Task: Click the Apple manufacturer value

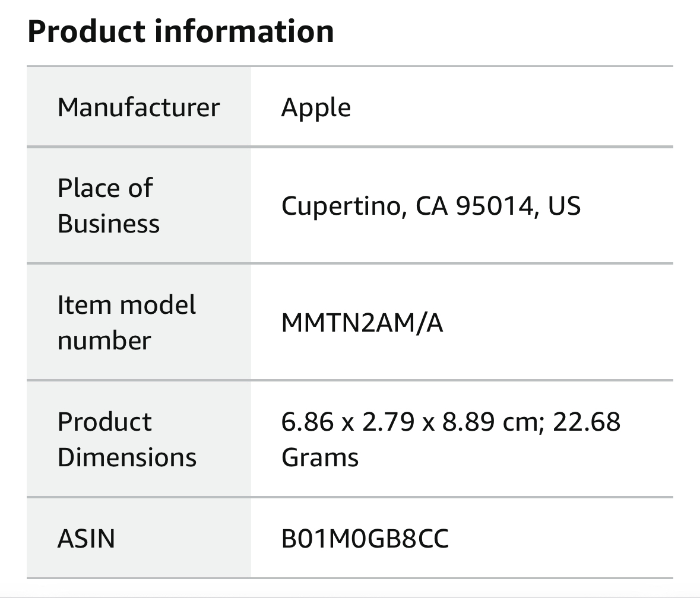Action: 316,108
